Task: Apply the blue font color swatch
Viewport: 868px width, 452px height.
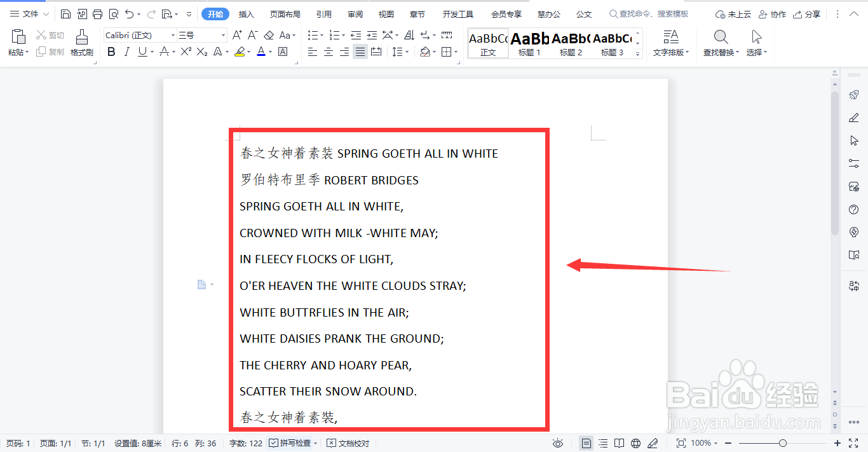Action: tap(261, 51)
